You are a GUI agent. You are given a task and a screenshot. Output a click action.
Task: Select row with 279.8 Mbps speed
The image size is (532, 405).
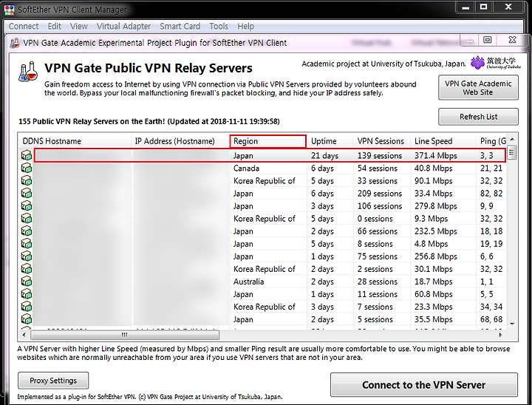pos(263,205)
